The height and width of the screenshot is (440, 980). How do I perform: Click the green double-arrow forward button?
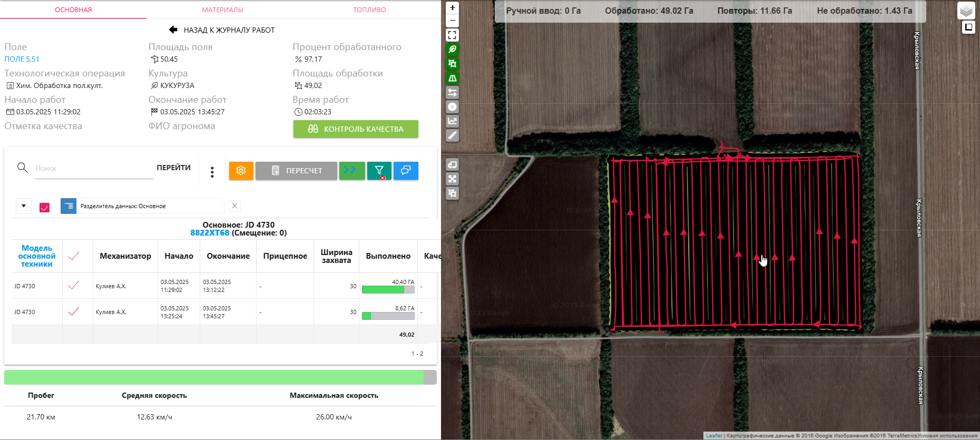[x=351, y=171]
